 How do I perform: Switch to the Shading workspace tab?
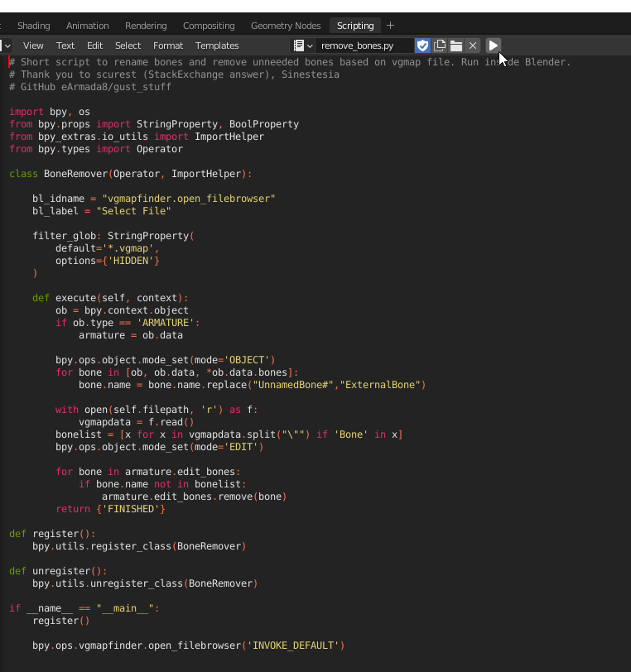[34, 26]
